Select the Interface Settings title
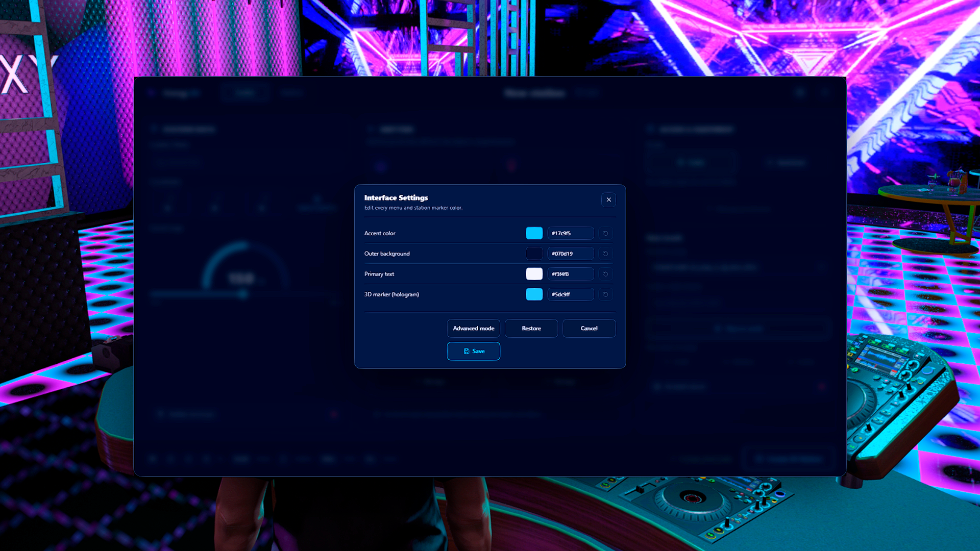 click(x=396, y=198)
